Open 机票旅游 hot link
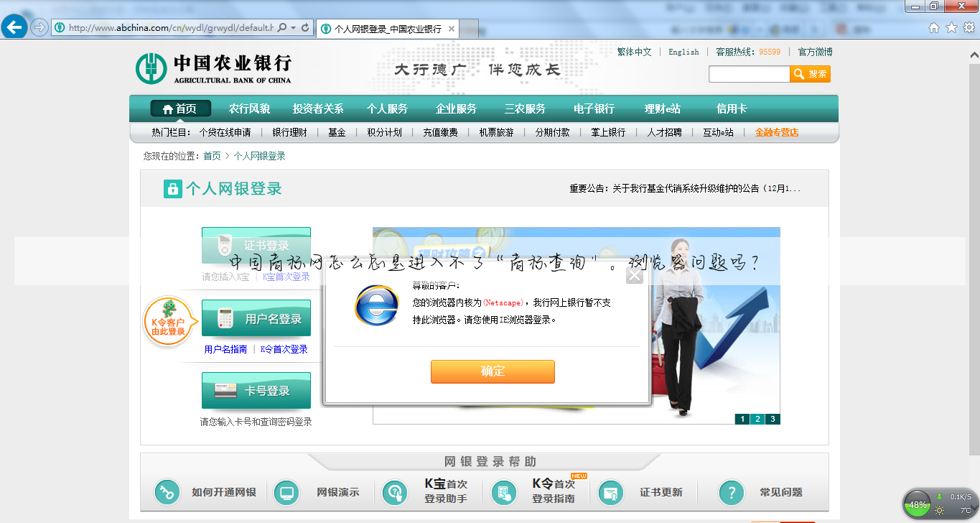This screenshot has width=980, height=523. click(x=496, y=132)
